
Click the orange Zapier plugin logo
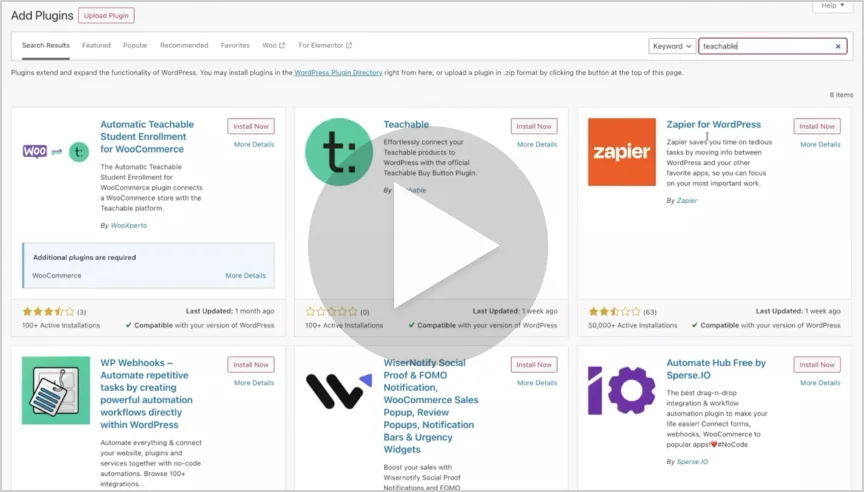coord(622,152)
